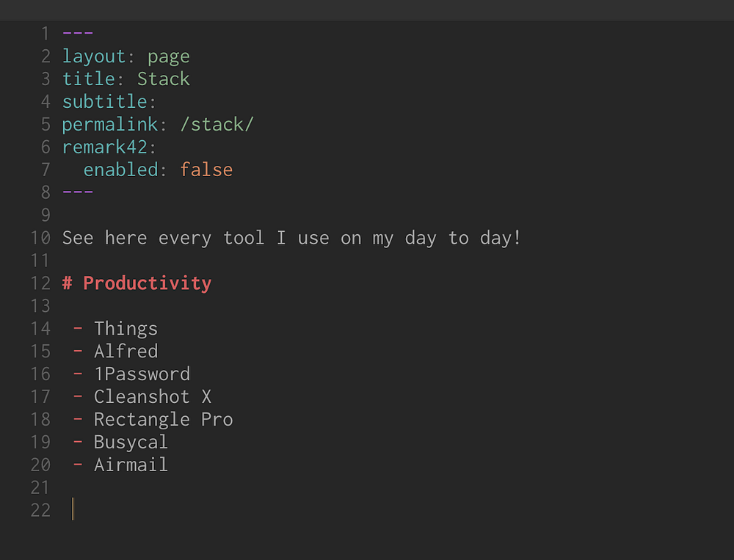This screenshot has height=560, width=734.
Task: Click the "1Password" list item
Action: [142, 374]
